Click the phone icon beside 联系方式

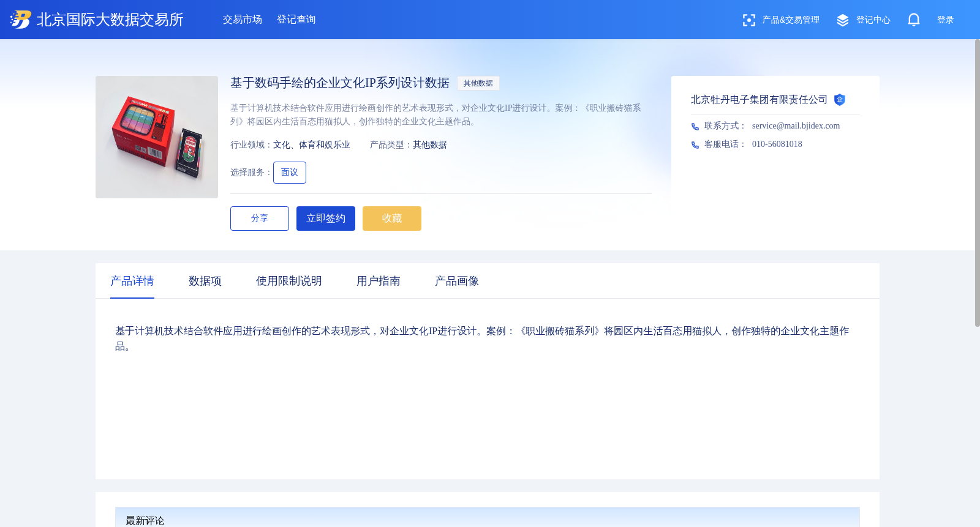pos(695,127)
